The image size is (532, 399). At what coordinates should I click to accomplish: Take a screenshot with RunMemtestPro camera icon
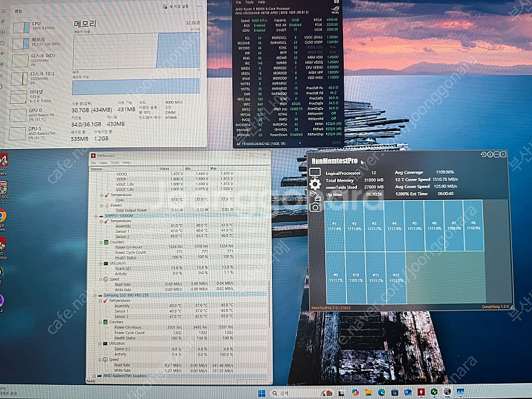[x=315, y=207]
